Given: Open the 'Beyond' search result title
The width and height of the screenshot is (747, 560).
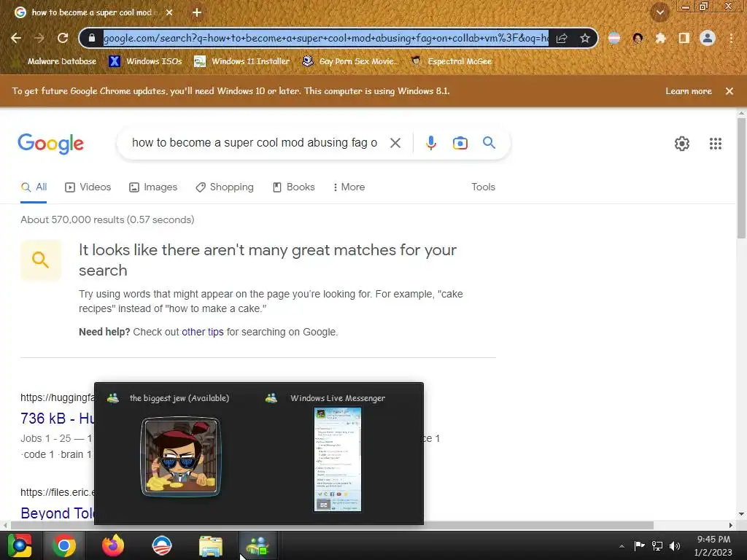Looking at the screenshot, I should click(57, 513).
